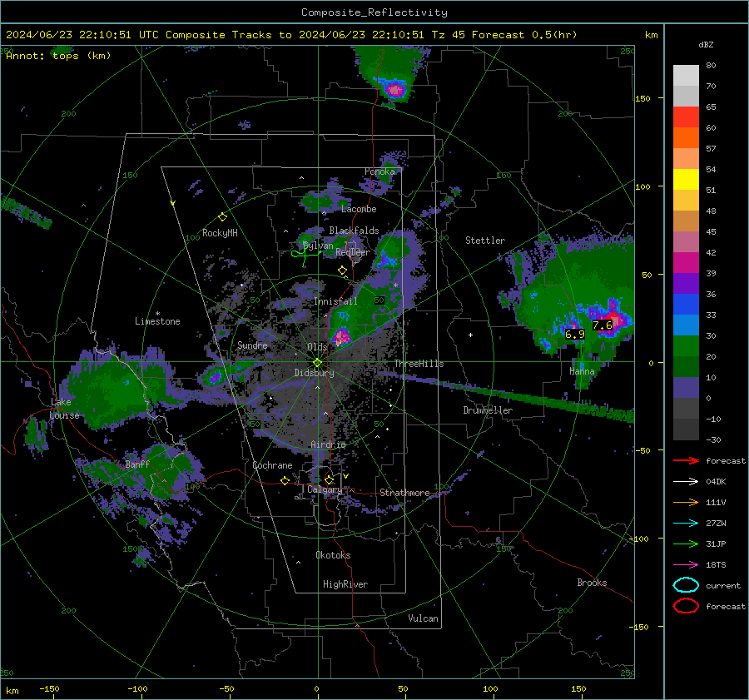Click the Composite_Reflectivity title
The image size is (749, 700).
374,12
